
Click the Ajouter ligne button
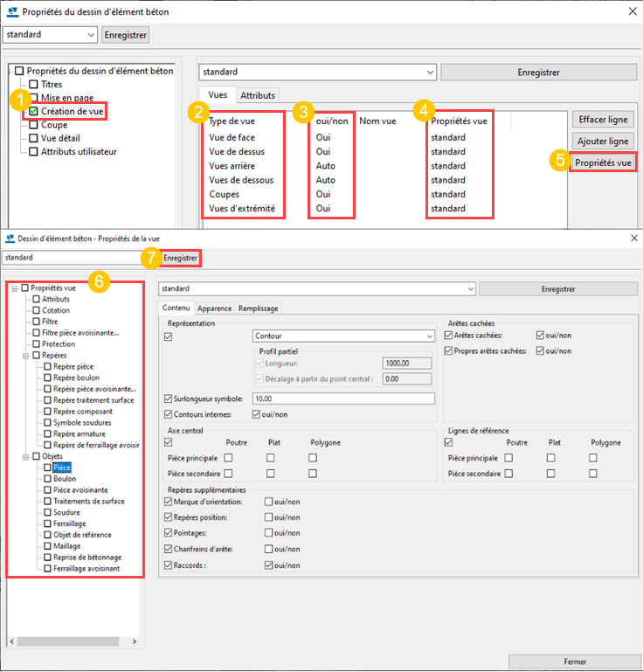pos(602,141)
